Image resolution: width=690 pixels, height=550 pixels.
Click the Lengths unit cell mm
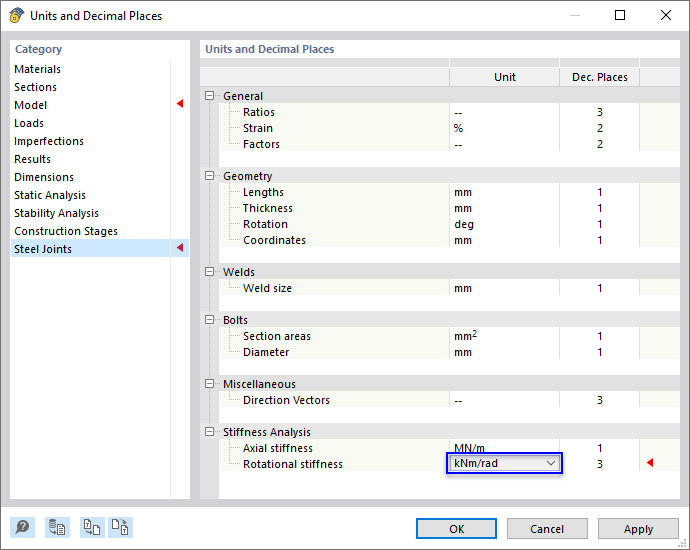click(x=504, y=192)
